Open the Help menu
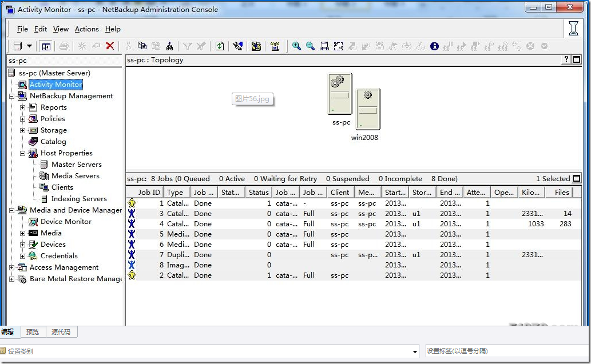The width and height of the screenshot is (591, 364). [113, 29]
